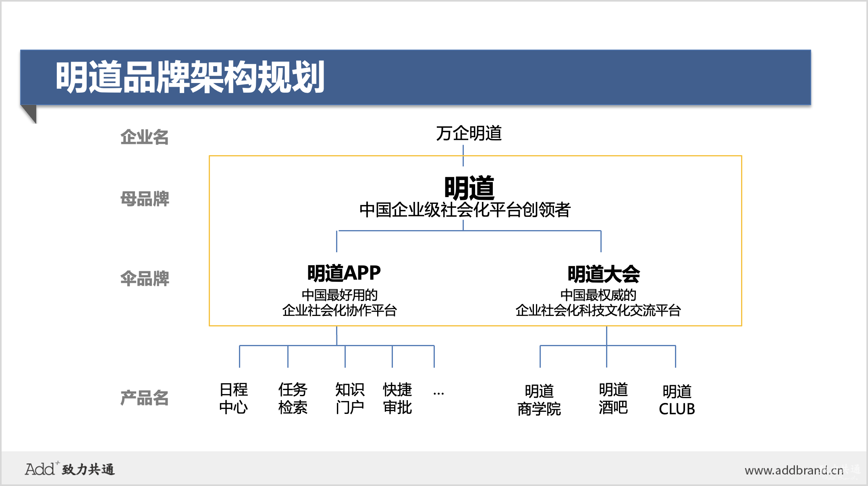Select the 产品名 row label
Screen dimensions: 868x486
pos(144,398)
